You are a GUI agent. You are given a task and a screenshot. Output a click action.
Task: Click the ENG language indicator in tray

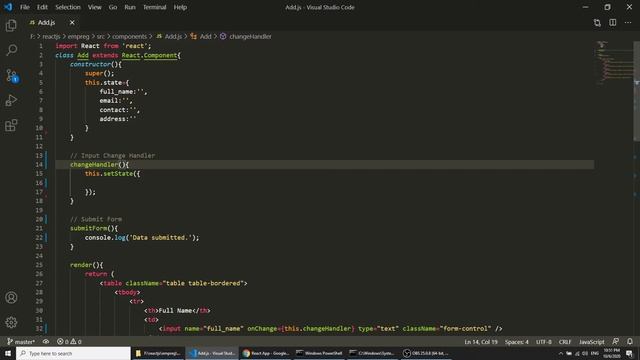click(595, 353)
